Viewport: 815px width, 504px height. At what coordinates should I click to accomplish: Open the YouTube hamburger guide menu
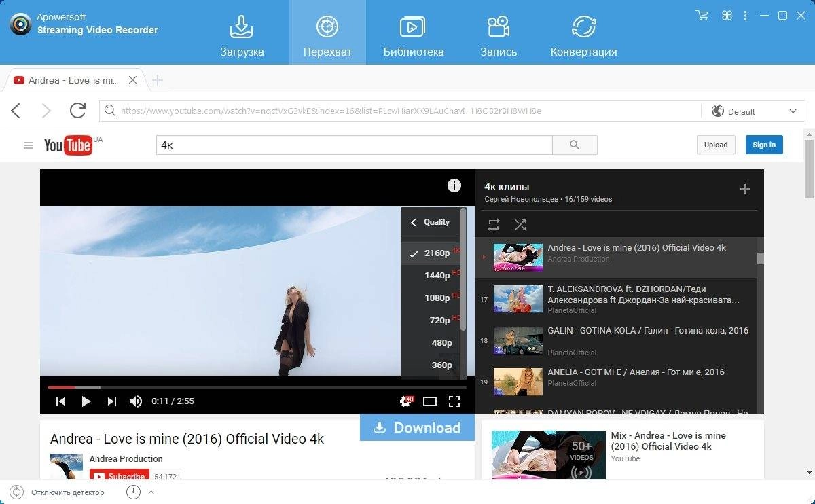click(28, 145)
